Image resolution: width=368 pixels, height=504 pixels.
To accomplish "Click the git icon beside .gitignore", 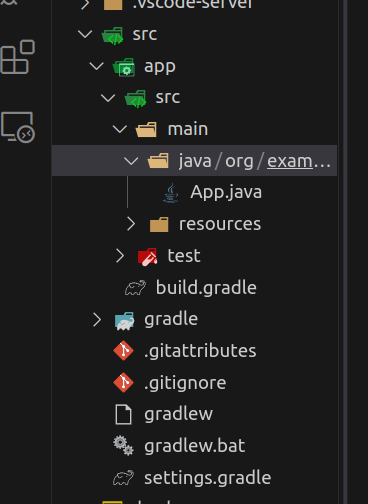I will click(124, 382).
